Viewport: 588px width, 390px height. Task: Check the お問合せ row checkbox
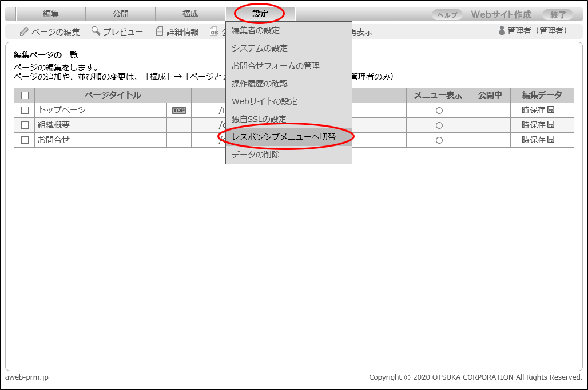25,140
